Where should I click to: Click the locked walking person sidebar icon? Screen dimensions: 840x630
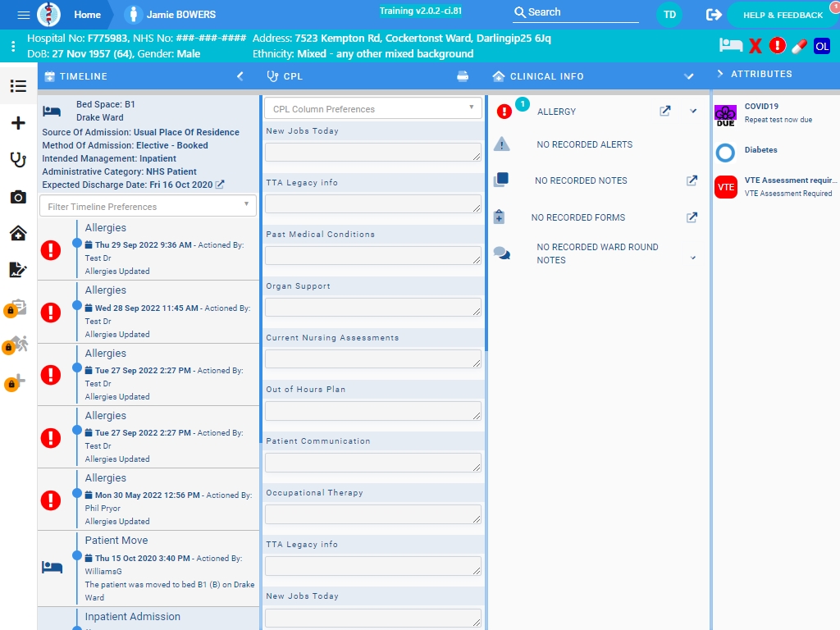click(x=16, y=345)
